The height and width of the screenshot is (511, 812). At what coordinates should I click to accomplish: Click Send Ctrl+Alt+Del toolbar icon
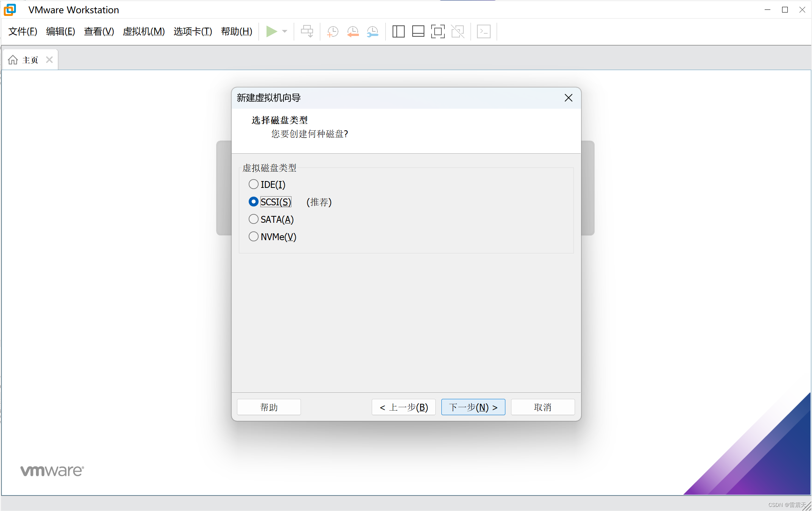tap(307, 31)
